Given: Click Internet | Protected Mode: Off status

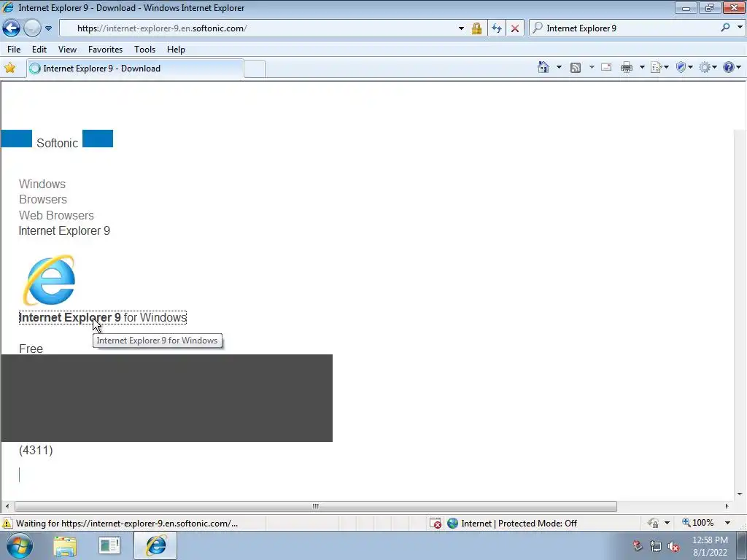Looking at the screenshot, I should [x=519, y=524].
